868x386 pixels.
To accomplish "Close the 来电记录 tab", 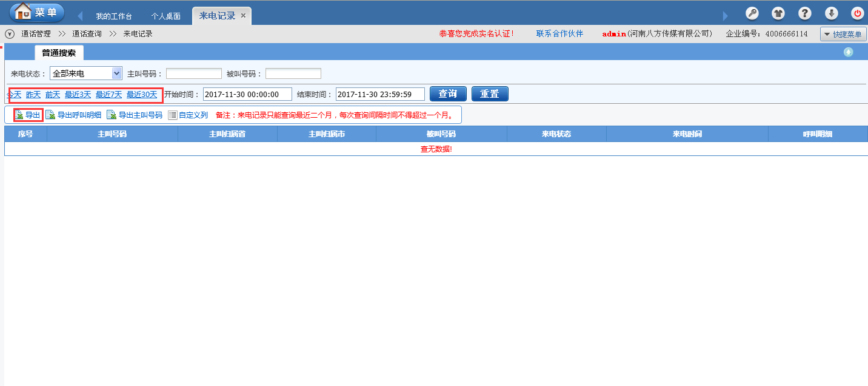I will tap(243, 16).
